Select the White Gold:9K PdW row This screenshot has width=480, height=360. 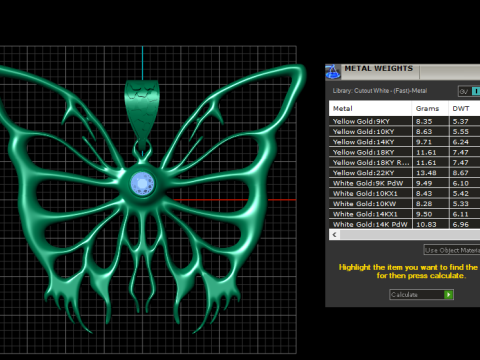[405, 183]
